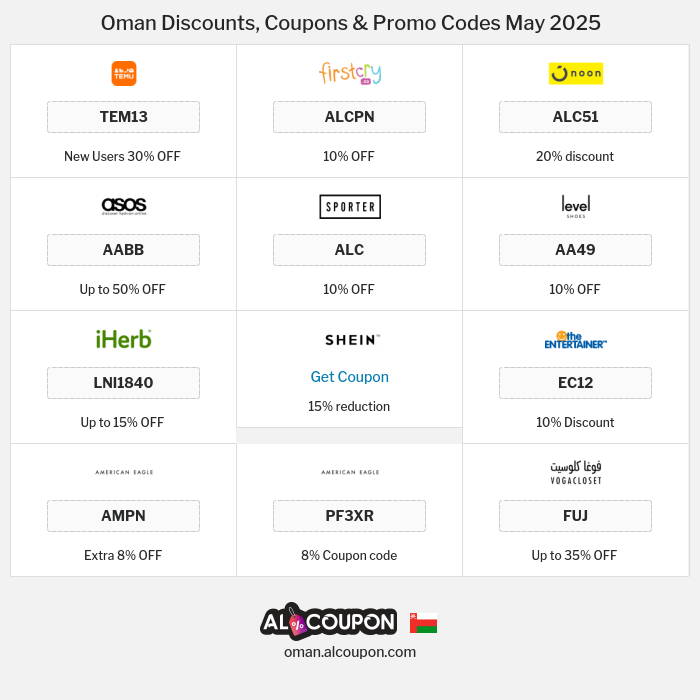Click the ASOS logo
This screenshot has height=700, width=700.
(x=124, y=206)
